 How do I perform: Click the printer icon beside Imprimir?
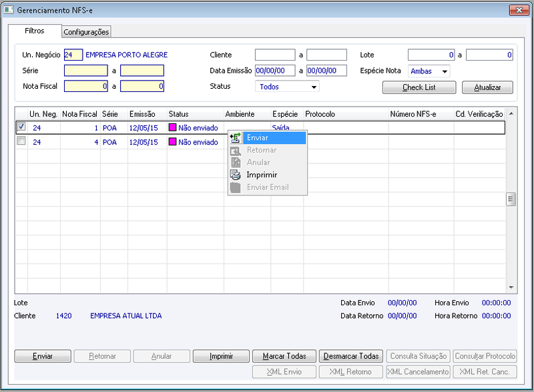point(236,175)
